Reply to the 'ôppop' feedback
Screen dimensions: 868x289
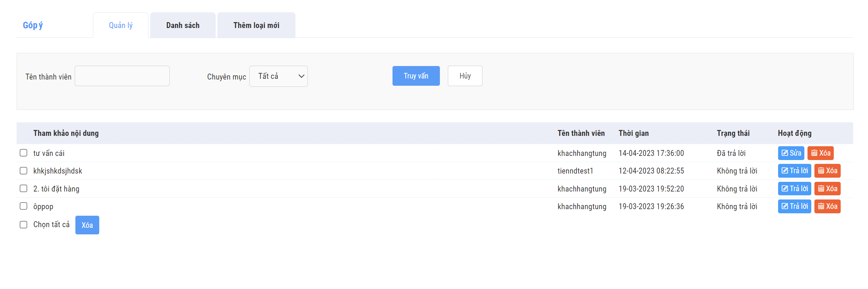coord(794,206)
